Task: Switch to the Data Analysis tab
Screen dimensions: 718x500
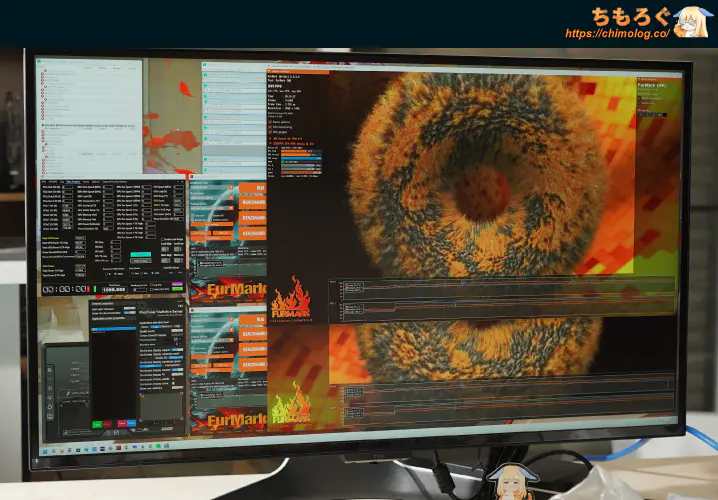Action: pyautogui.click(x=73, y=181)
